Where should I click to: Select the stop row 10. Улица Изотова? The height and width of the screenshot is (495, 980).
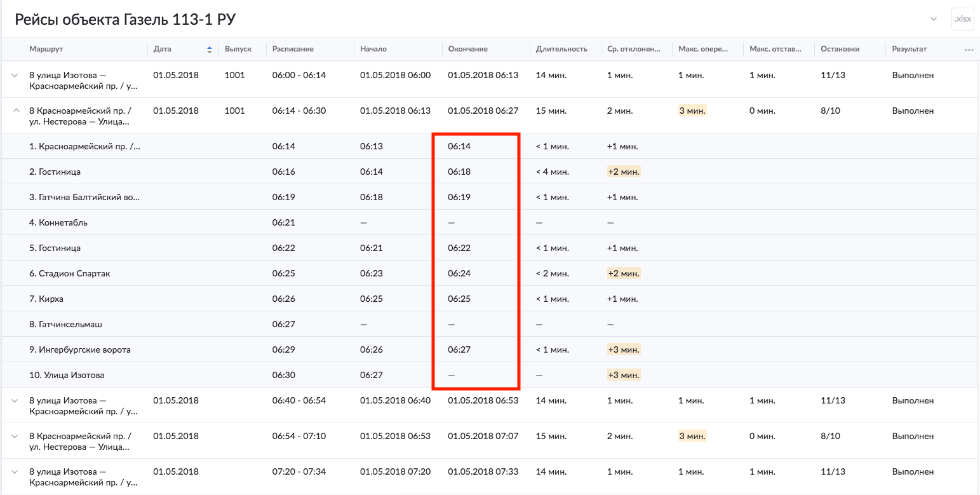67,375
